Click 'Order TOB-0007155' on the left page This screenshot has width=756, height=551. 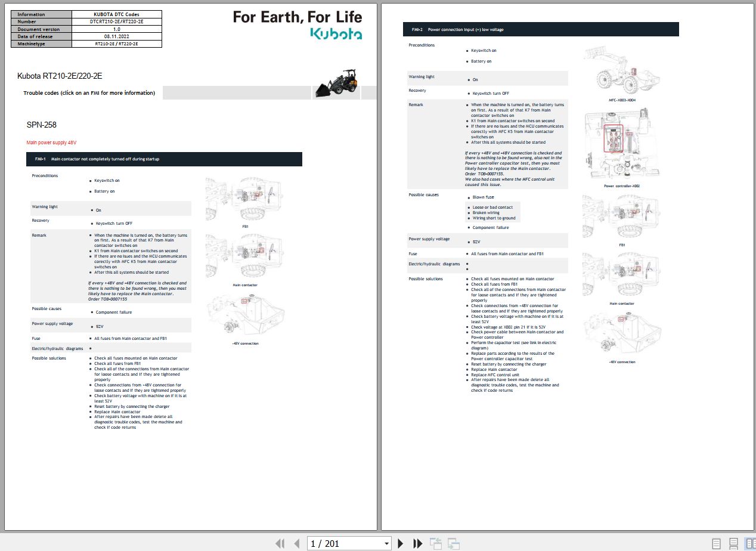[108, 299]
